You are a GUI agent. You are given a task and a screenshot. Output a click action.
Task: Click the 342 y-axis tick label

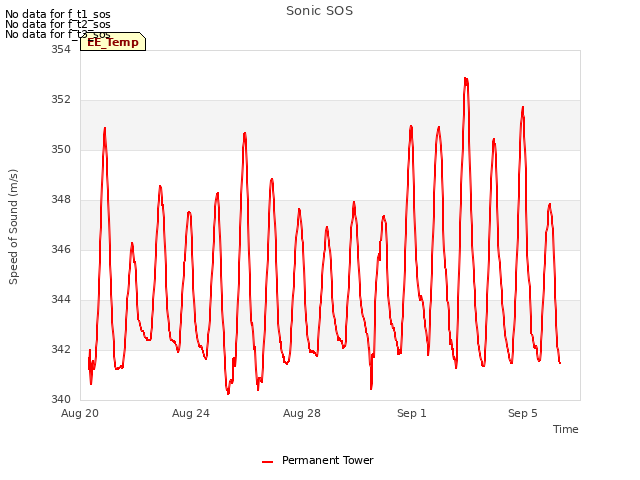61,349
